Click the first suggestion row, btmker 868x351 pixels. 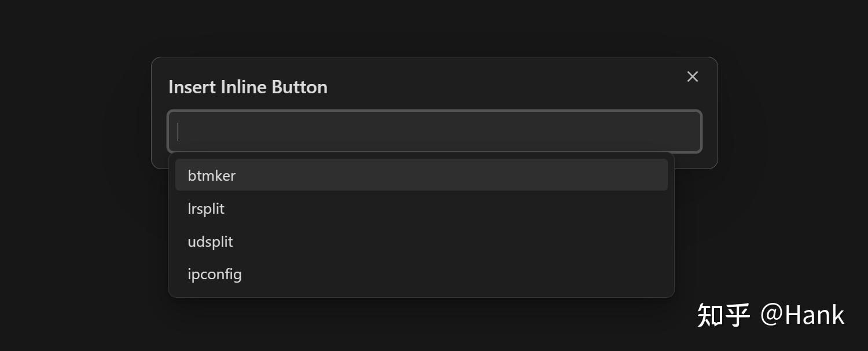pyautogui.click(x=421, y=175)
